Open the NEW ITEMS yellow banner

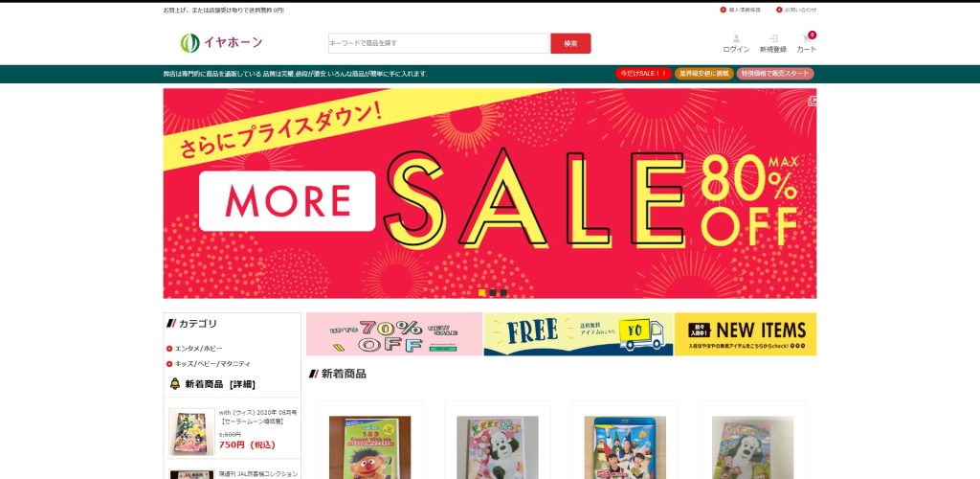(x=745, y=334)
